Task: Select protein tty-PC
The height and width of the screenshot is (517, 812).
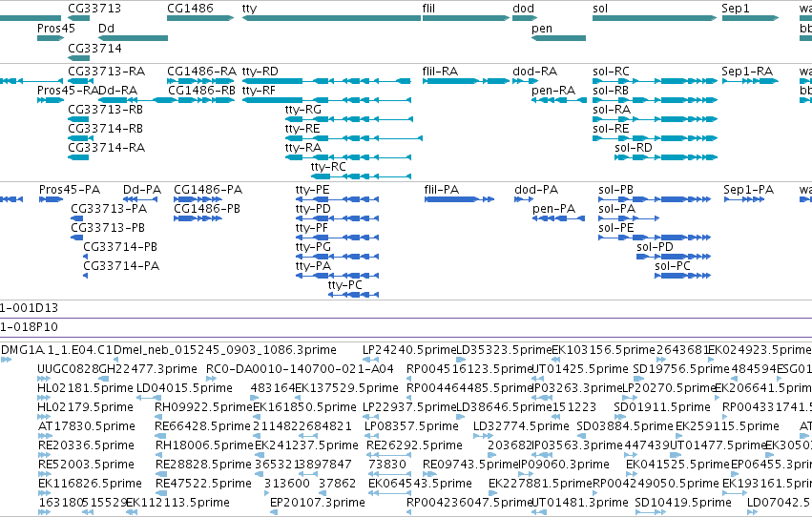Action: [x=354, y=295]
